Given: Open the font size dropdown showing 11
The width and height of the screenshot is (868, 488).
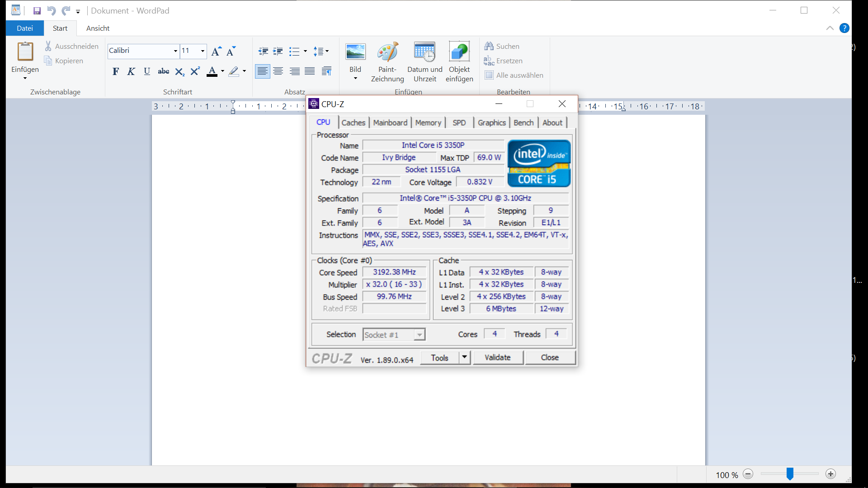Looking at the screenshot, I should [203, 51].
